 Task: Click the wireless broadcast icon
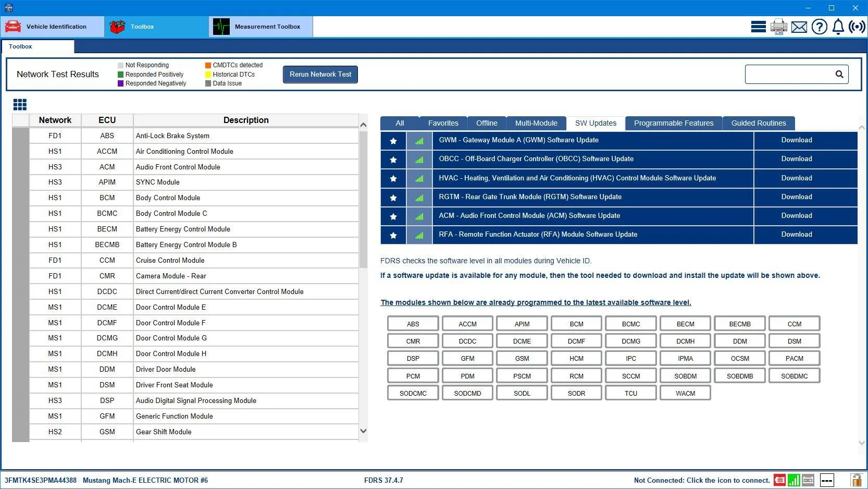coord(857,27)
